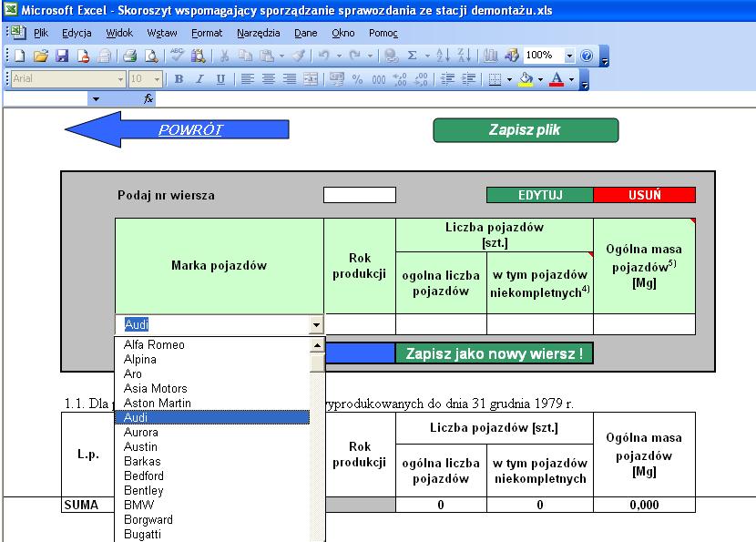
Task: Open the Borders dropdown arrow
Action: 509,79
